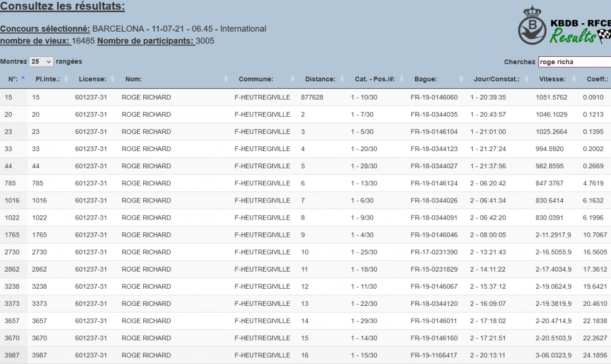Sort table by Commune column
Viewport: 611px width, 364px height.
tap(255, 79)
